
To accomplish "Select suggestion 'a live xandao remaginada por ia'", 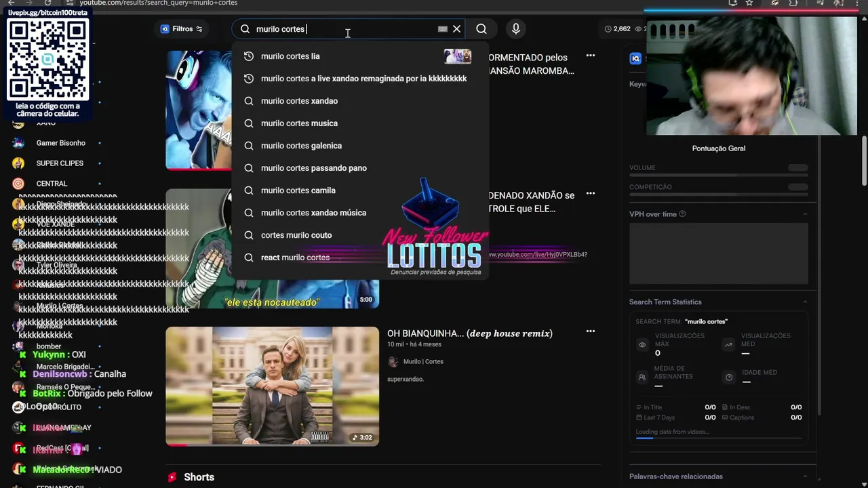I will coord(360,79).
